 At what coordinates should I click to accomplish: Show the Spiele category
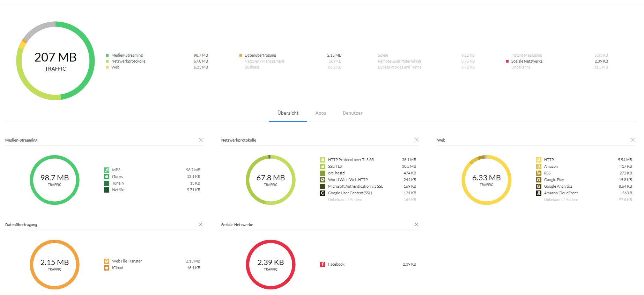(x=383, y=55)
